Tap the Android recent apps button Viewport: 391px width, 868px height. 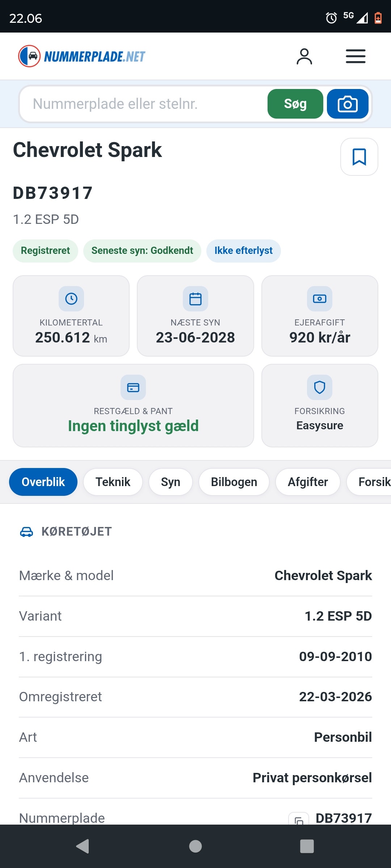[307, 846]
